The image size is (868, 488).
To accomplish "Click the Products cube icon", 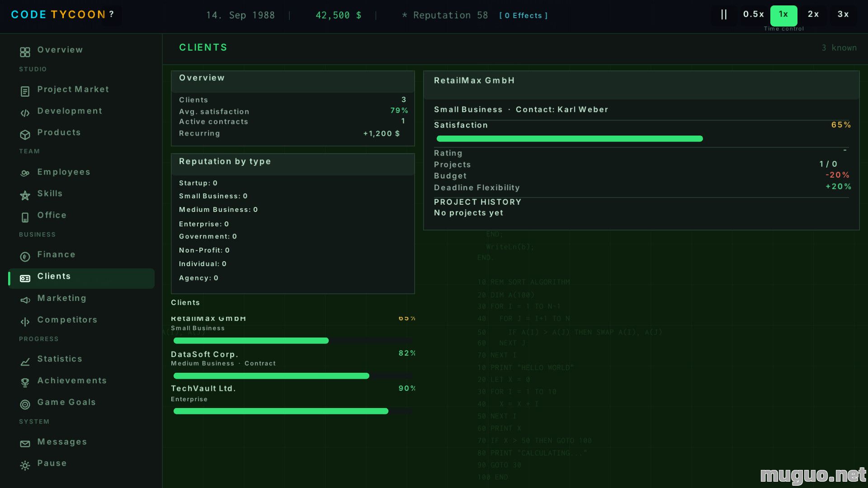I will click(25, 135).
